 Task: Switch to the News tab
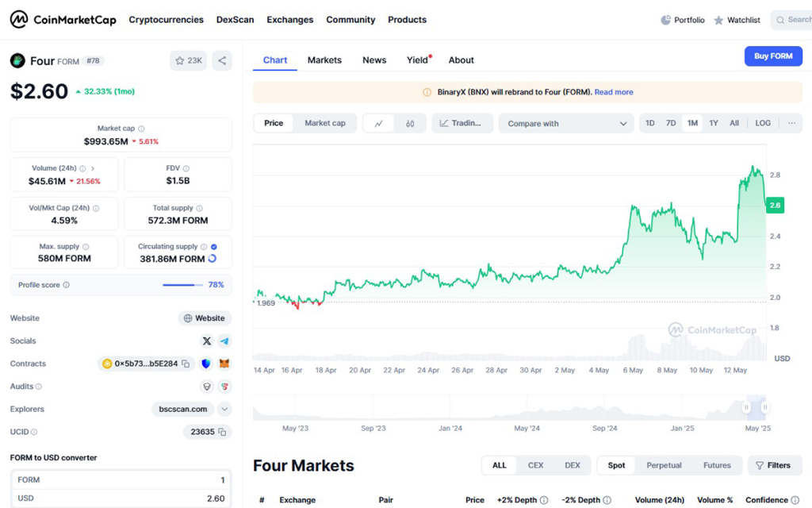tap(374, 60)
